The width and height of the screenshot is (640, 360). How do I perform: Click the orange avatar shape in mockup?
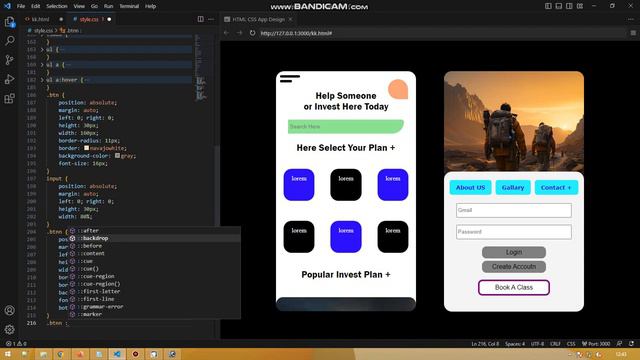(398, 89)
